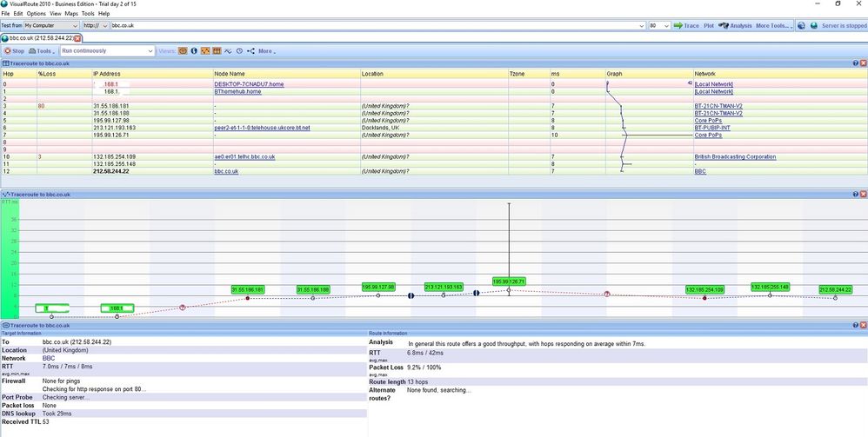
Task: Click the %Loss column header
Action: pos(64,74)
